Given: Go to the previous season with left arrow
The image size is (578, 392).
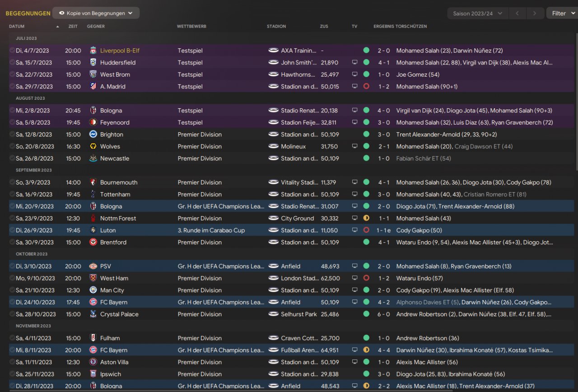Looking at the screenshot, I should click(517, 14).
